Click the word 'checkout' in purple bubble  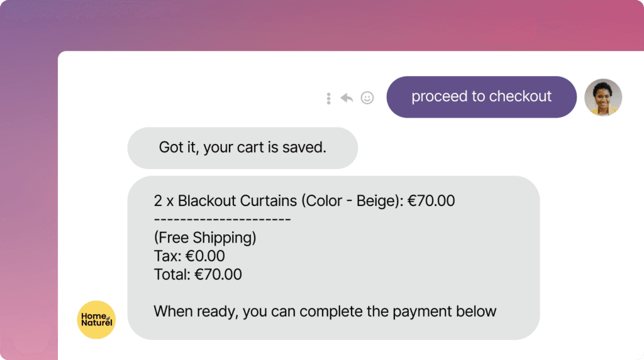(x=520, y=96)
